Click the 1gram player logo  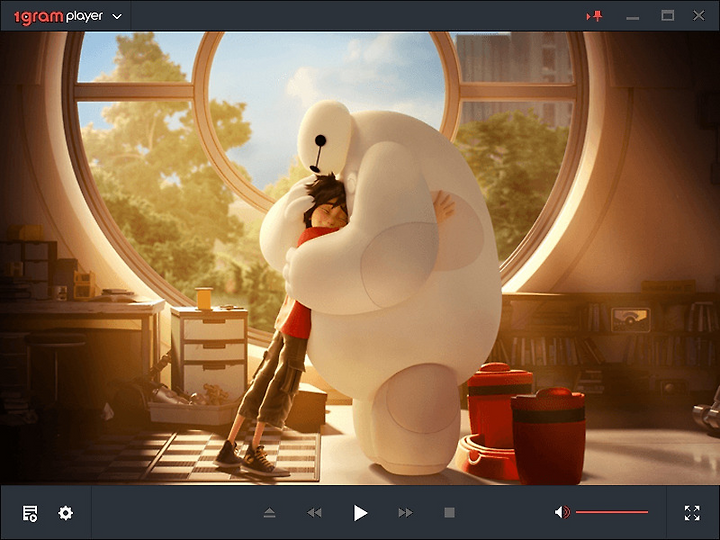coord(58,17)
